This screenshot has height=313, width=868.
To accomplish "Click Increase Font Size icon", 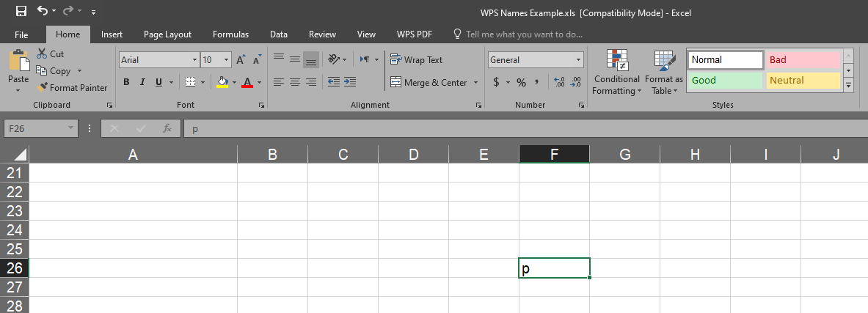I will [241, 60].
